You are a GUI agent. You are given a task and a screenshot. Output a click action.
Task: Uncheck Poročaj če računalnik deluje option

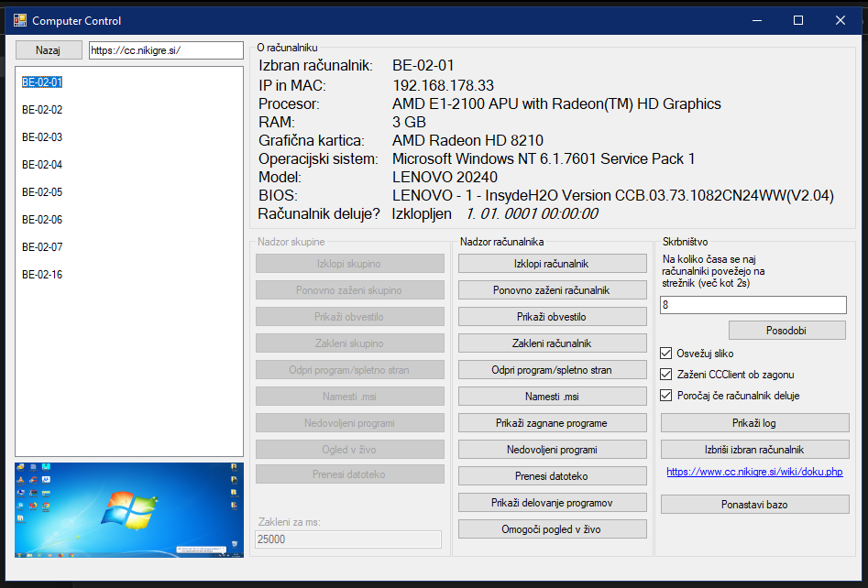(x=666, y=396)
